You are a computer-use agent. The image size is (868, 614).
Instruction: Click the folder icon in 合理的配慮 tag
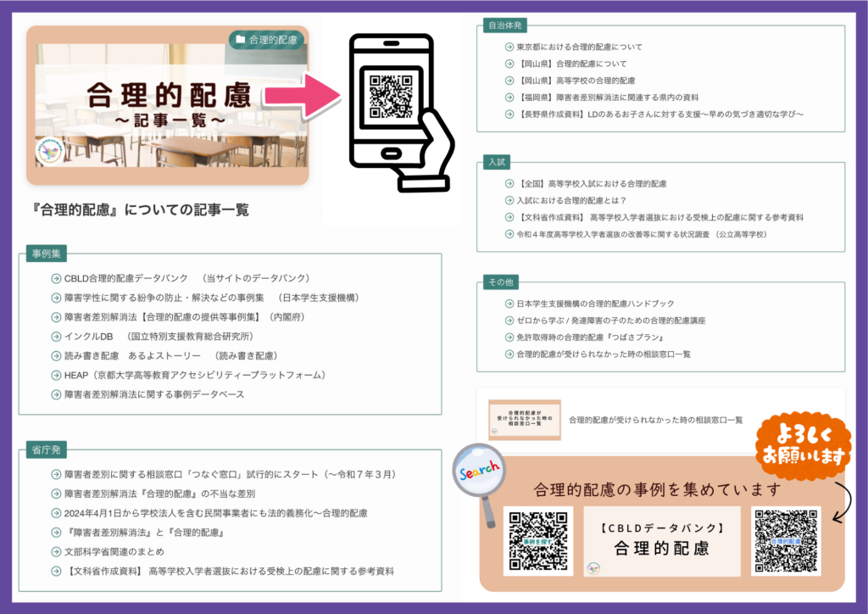(x=241, y=39)
